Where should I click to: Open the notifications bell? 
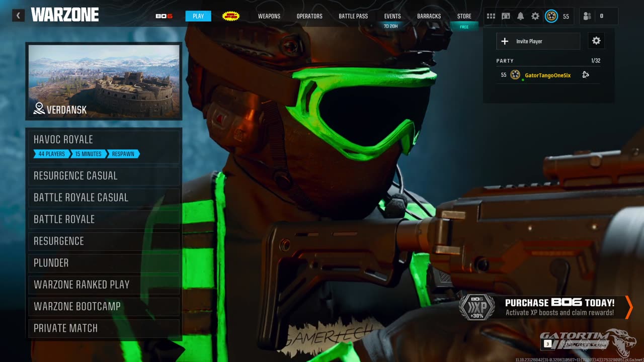(520, 16)
